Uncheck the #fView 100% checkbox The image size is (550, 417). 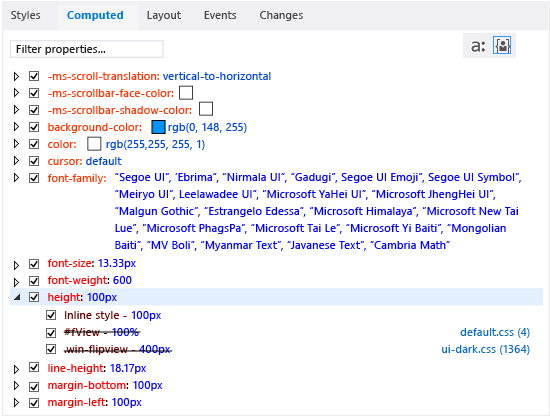(x=51, y=332)
